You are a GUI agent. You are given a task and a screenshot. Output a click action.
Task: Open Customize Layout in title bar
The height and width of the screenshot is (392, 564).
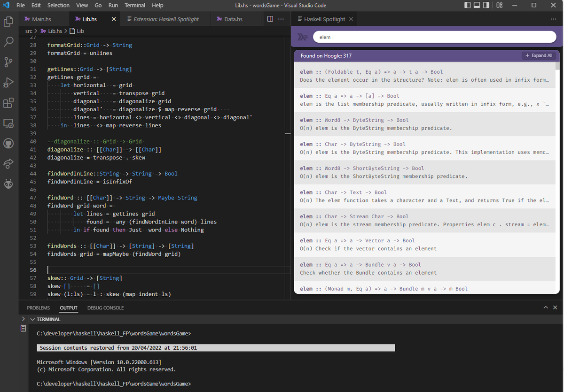pos(500,5)
